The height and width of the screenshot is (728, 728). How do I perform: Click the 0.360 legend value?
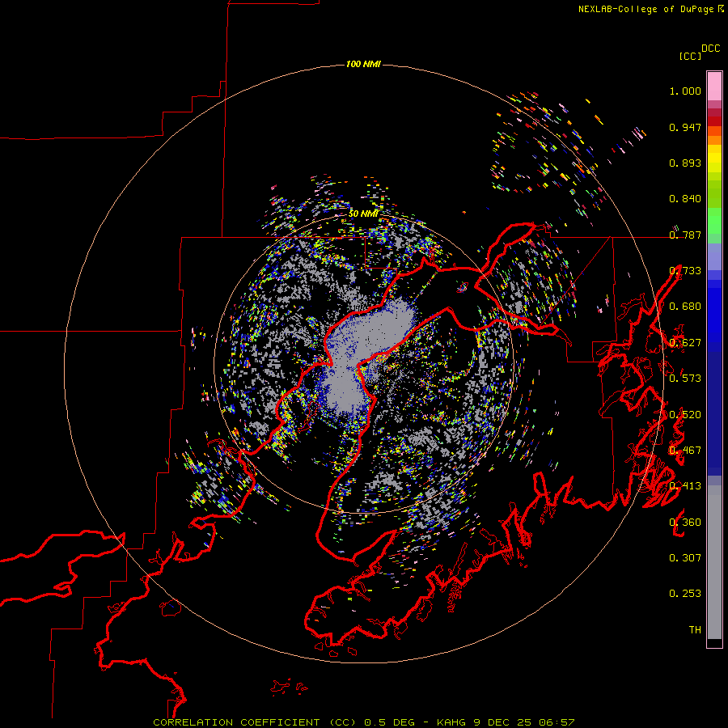(685, 523)
